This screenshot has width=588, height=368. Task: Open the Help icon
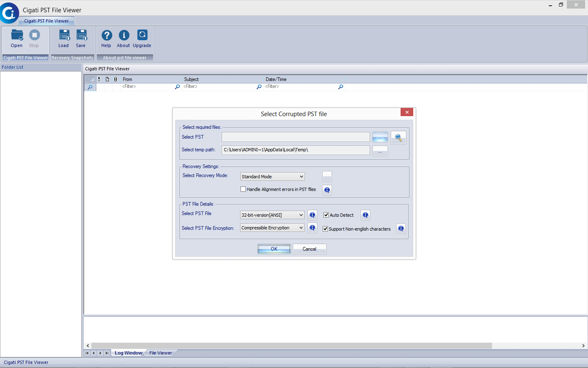coord(107,39)
